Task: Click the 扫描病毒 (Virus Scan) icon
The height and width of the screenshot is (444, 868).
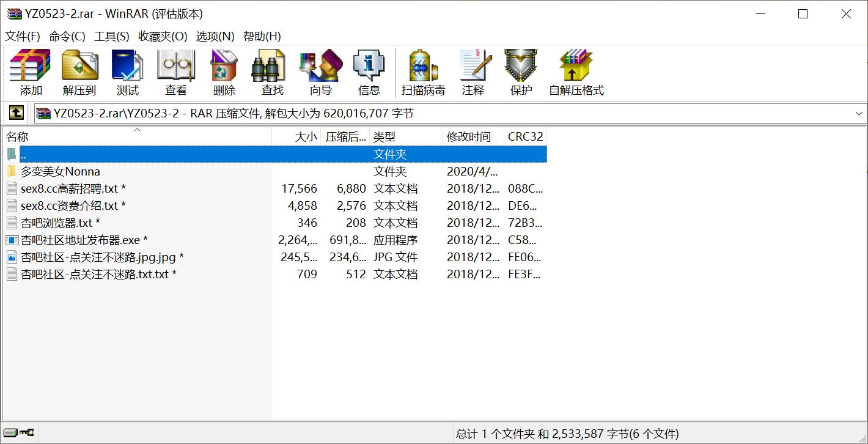Action: (424, 72)
